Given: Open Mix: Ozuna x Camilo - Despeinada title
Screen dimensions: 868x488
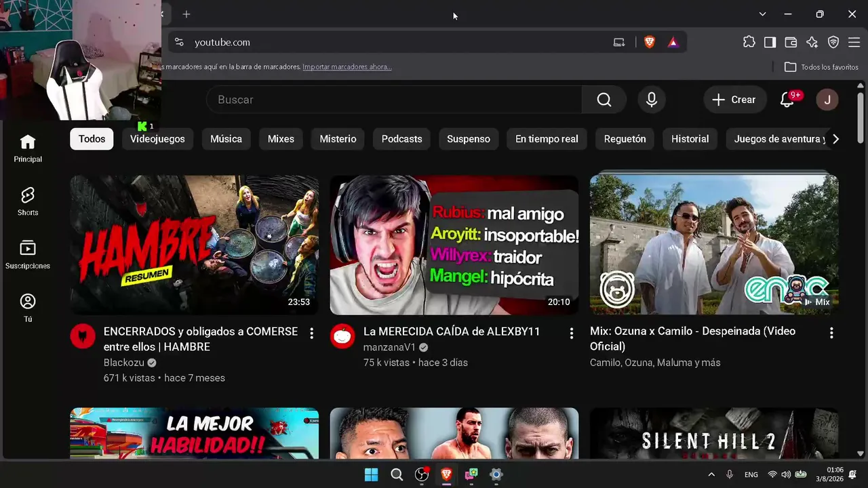Looking at the screenshot, I should pos(692,338).
